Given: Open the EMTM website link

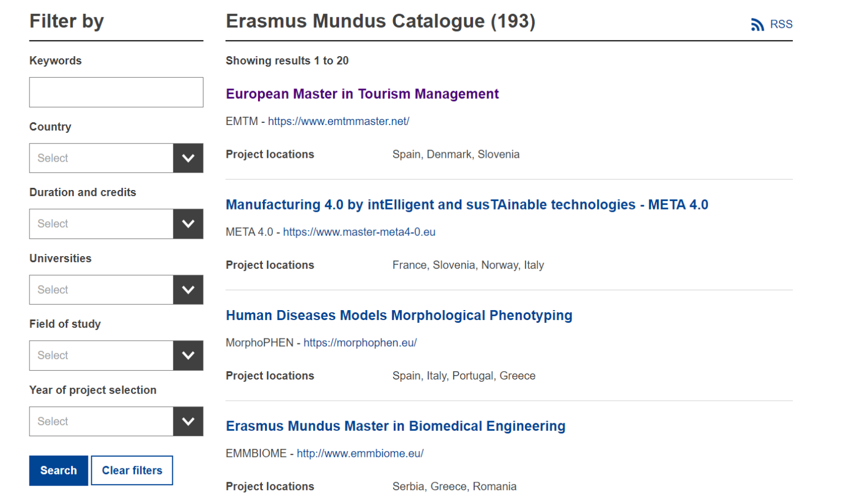Looking at the screenshot, I should [x=338, y=121].
